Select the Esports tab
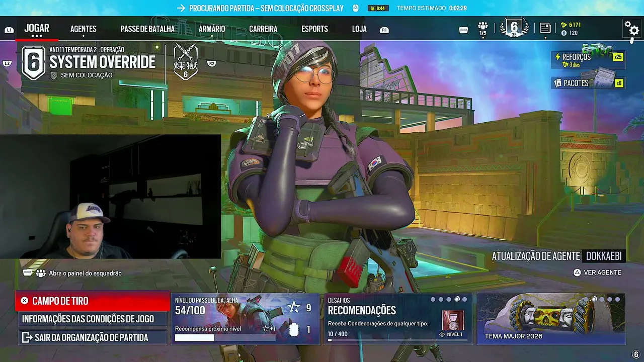Screen dimensions: 644x362 314,29
